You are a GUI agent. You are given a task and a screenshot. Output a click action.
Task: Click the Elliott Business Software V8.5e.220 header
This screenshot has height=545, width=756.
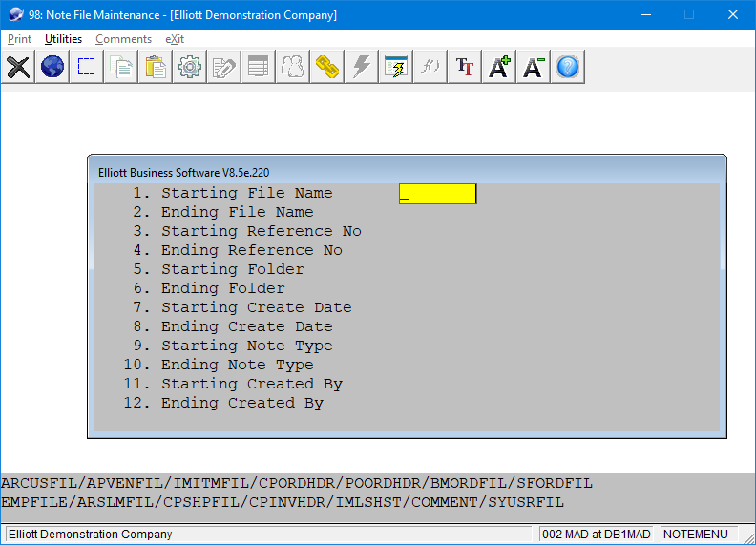pyautogui.click(x=183, y=173)
